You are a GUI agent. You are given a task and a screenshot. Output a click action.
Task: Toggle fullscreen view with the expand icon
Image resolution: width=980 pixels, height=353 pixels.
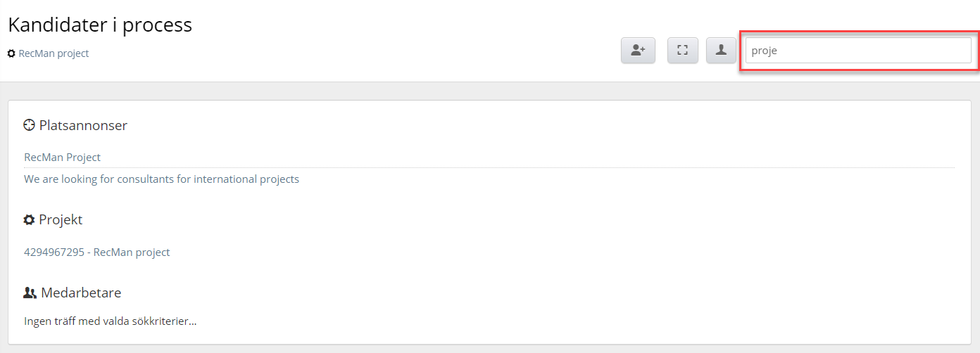coord(682,51)
